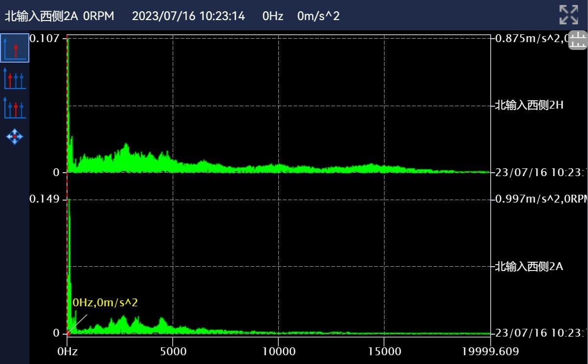Click the four-arrow pan tool
This screenshot has width=588, height=364.
pyautogui.click(x=15, y=136)
